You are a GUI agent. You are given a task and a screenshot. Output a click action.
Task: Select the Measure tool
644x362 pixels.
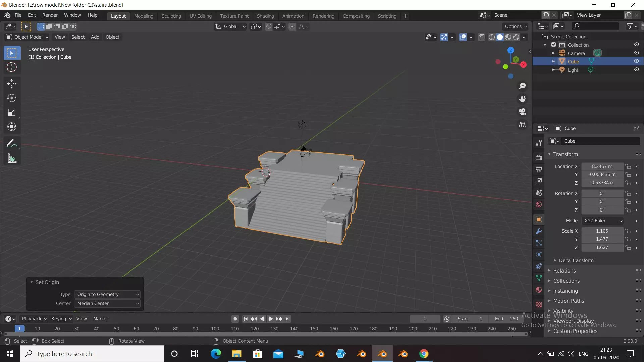click(x=12, y=158)
